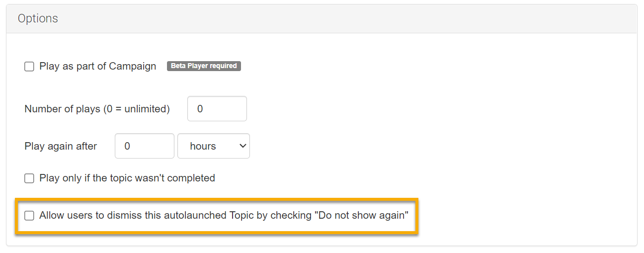Screen dimensions: 644x253
Task: Click the "Play again after" label text
Action: 61,146
